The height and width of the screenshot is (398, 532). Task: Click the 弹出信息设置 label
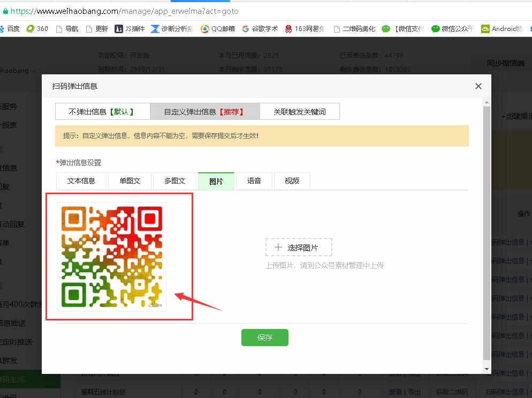pos(79,163)
